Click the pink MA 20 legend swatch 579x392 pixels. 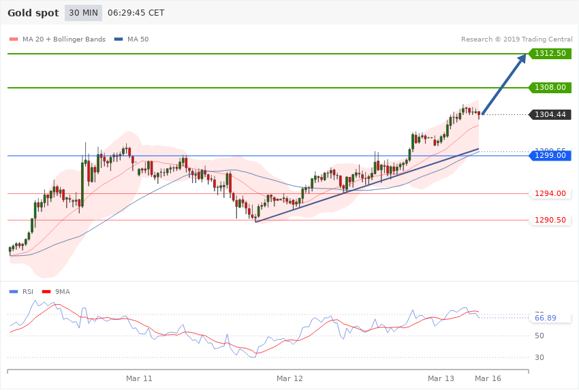point(14,39)
